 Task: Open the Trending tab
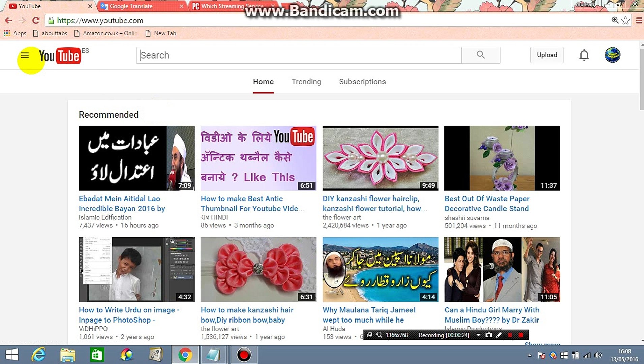306,82
